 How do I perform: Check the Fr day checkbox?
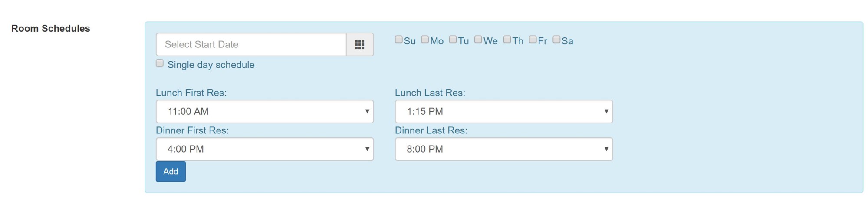(x=533, y=40)
